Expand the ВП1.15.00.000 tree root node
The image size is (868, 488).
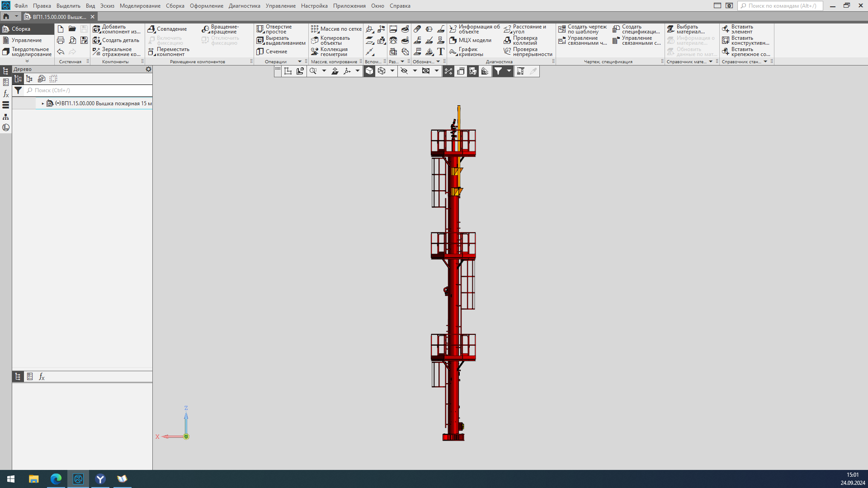[x=43, y=103]
